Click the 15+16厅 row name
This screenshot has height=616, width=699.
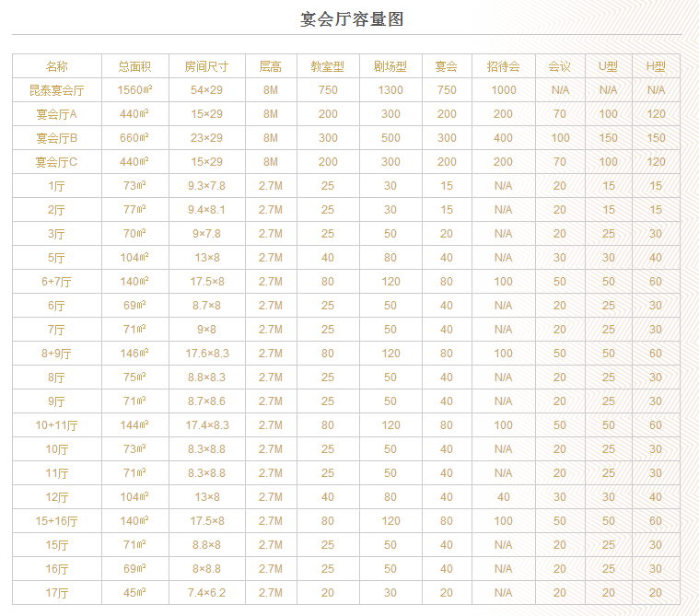[56, 521]
